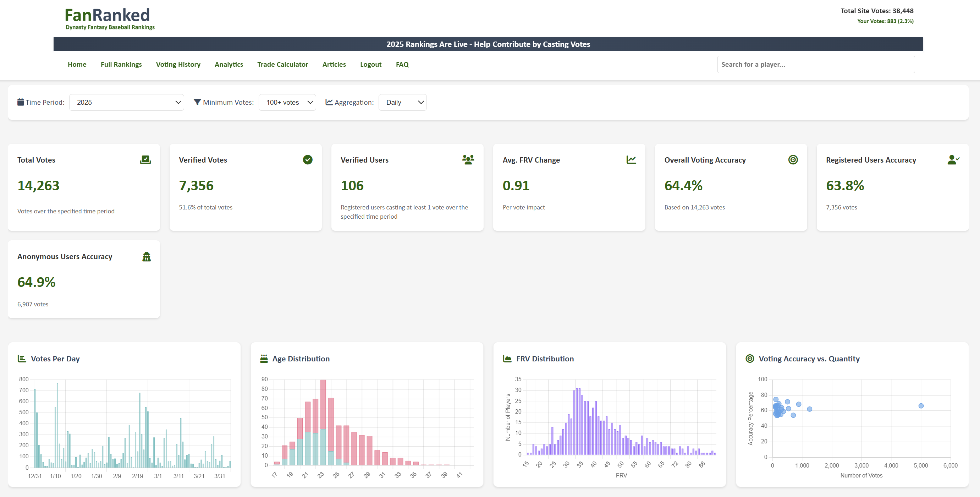Click the Anonymous Users Accuracy spy icon

[x=147, y=257]
